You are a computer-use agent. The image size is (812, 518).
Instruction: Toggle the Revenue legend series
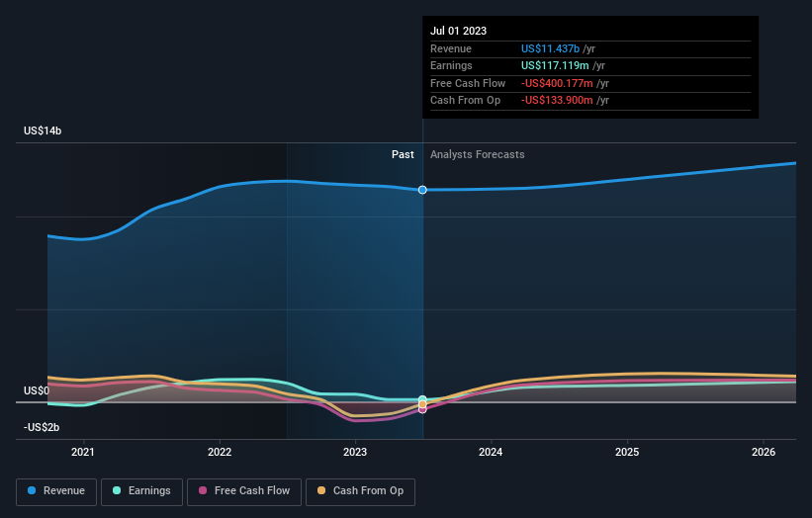point(56,491)
